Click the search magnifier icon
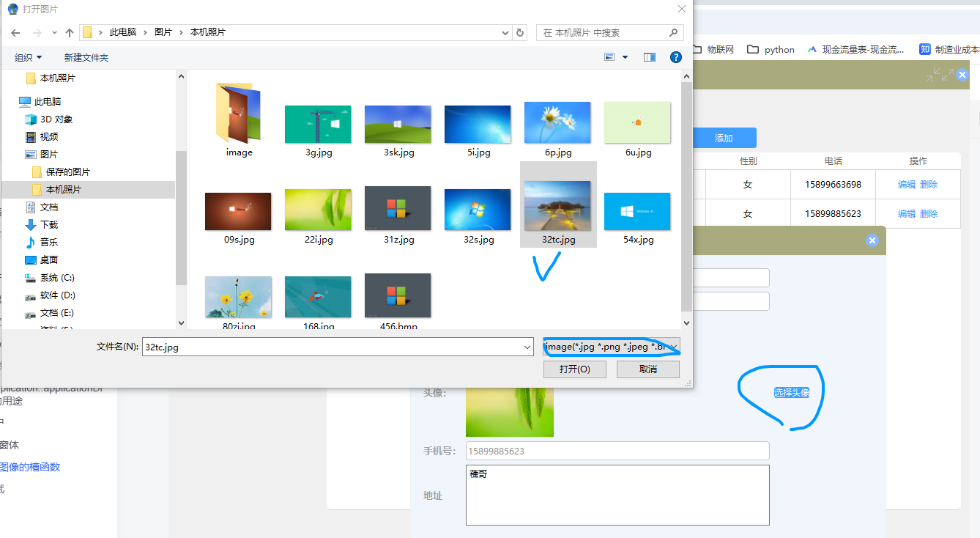980x538 pixels. click(673, 33)
